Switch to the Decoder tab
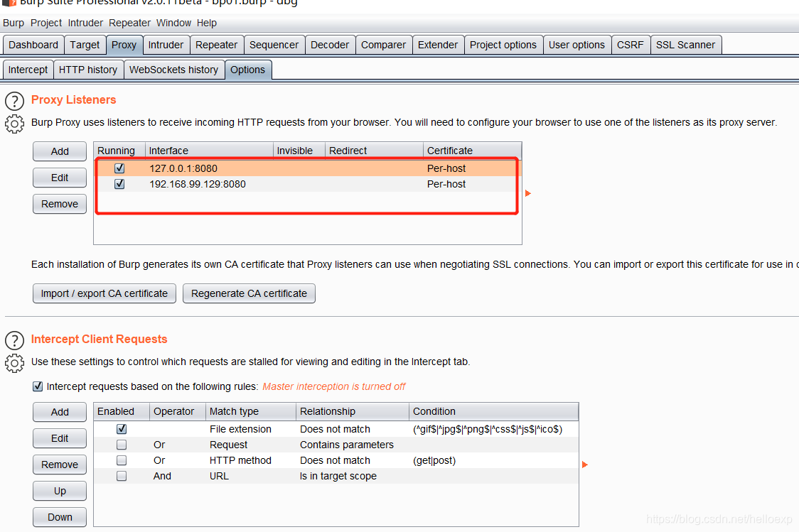Screen dimensions: 799x532 [x=330, y=45]
